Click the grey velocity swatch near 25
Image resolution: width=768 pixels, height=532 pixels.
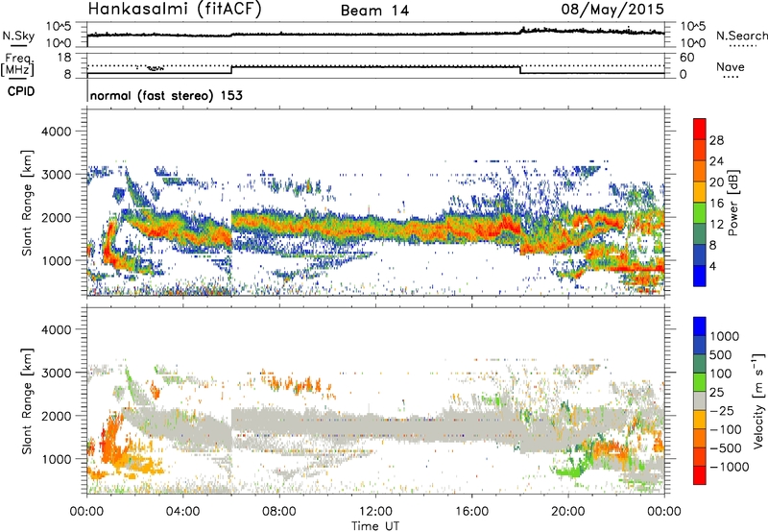click(x=700, y=400)
